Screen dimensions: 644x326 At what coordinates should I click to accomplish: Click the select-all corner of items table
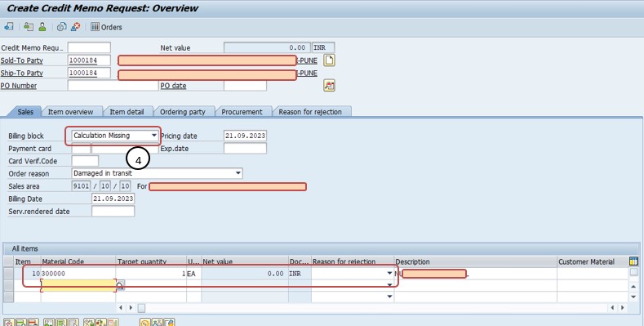click(9, 261)
